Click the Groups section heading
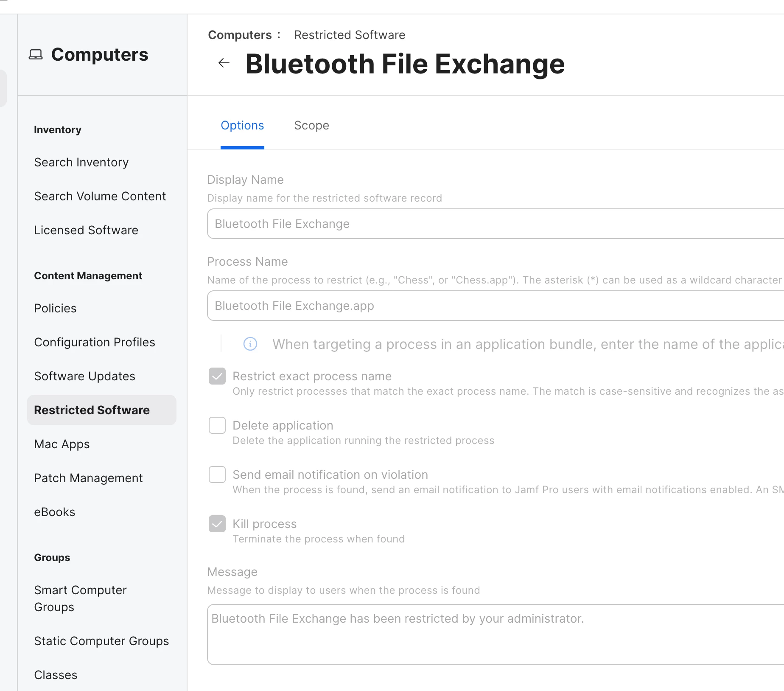Image resolution: width=784 pixels, height=691 pixels. 52,558
